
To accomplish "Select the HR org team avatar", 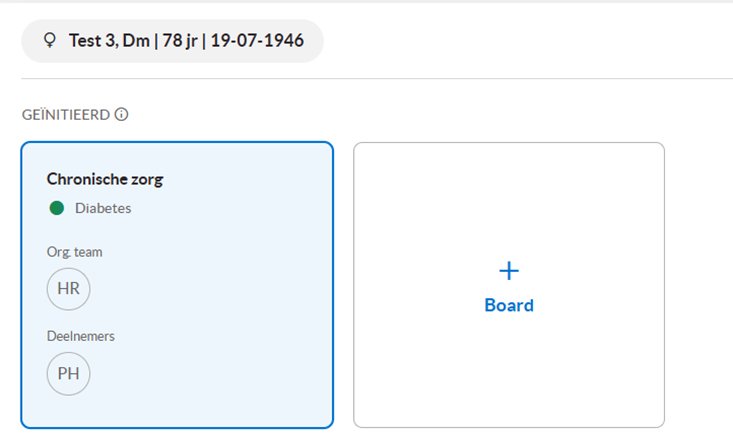I will (68, 289).
